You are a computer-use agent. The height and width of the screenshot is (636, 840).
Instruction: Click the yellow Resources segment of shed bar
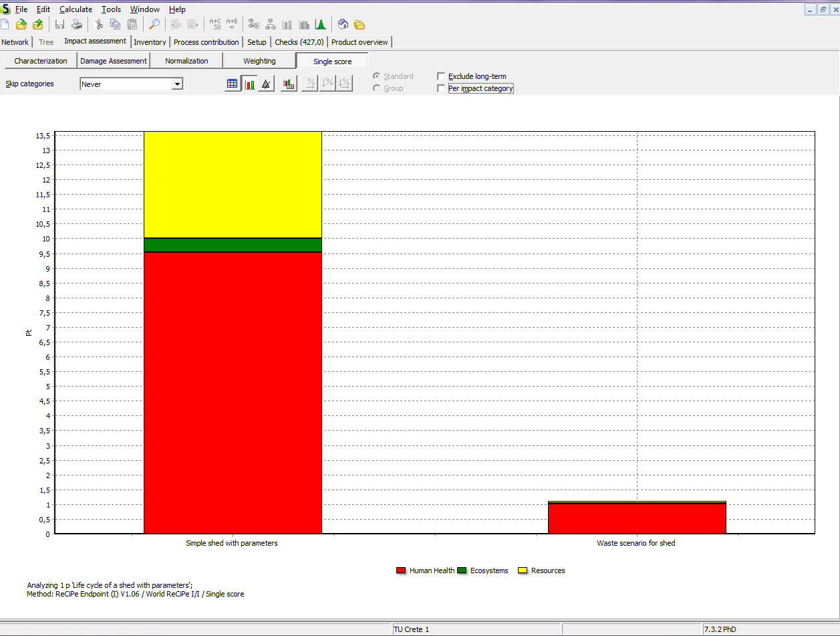[x=233, y=185]
